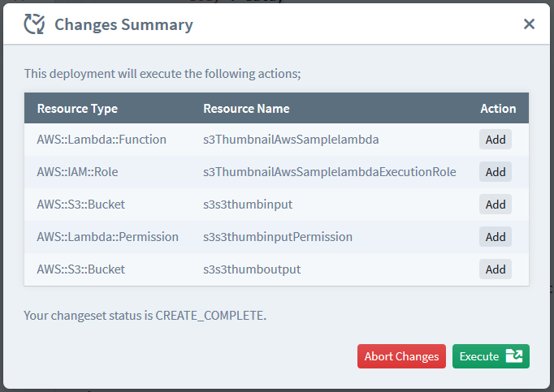This screenshot has height=392, width=554.
Task: Click Add badge for s3ThumbnailAwsSamplelambda
Action: (x=496, y=140)
